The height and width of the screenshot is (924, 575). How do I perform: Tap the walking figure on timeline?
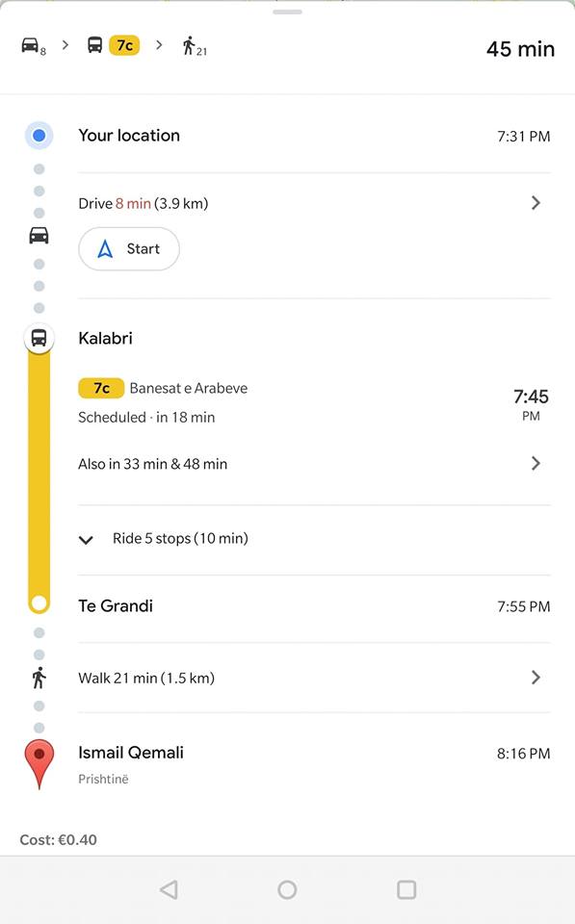tap(39, 678)
